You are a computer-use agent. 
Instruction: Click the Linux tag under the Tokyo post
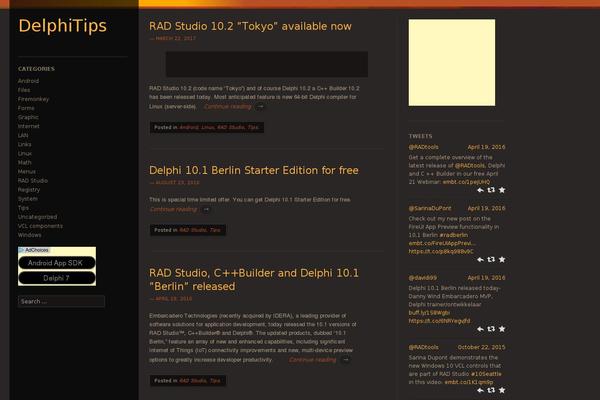pos(208,127)
